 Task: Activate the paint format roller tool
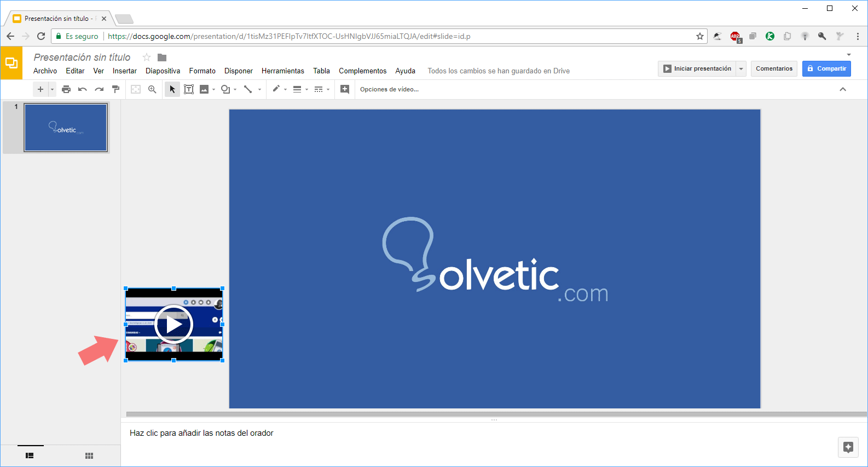115,89
